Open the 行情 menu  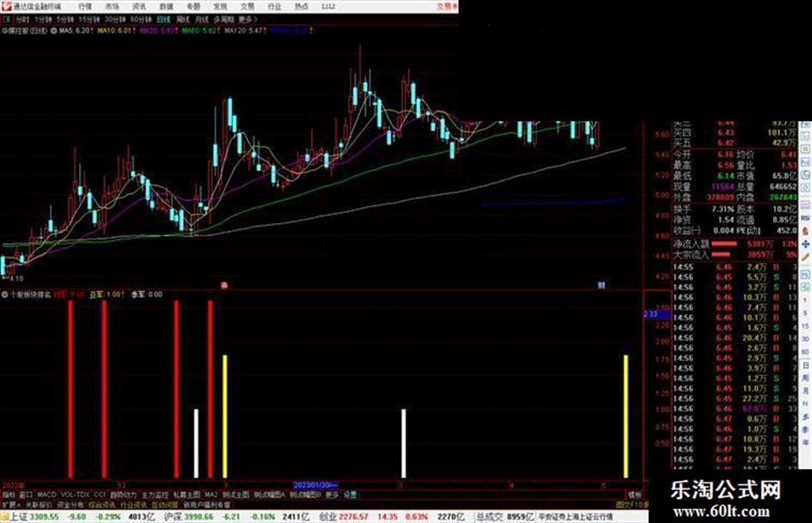point(85,7)
